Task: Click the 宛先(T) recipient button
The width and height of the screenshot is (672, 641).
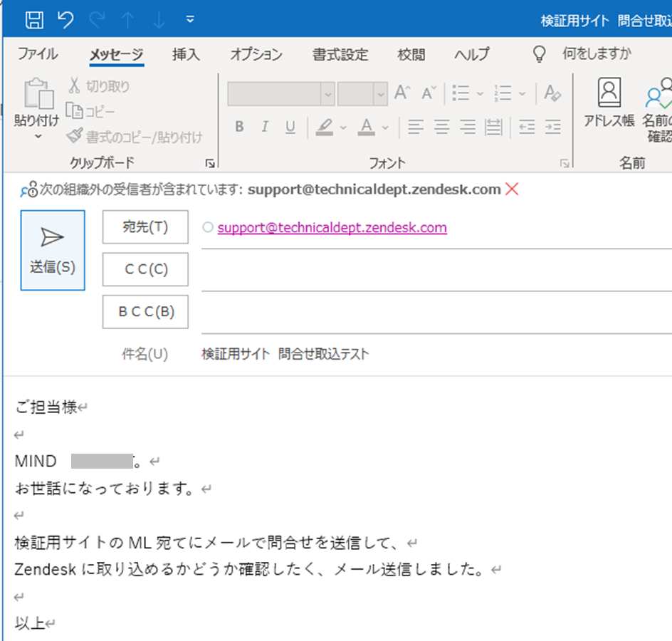Action: click(145, 227)
